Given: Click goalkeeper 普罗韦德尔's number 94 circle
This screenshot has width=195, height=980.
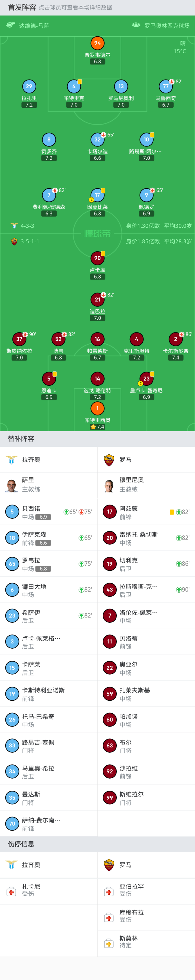Looking at the screenshot, I should (x=97, y=43).
